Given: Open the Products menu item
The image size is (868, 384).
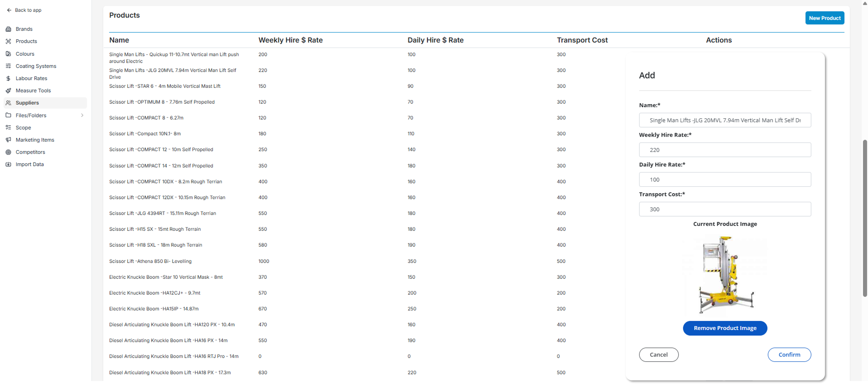Looking at the screenshot, I should coord(26,41).
